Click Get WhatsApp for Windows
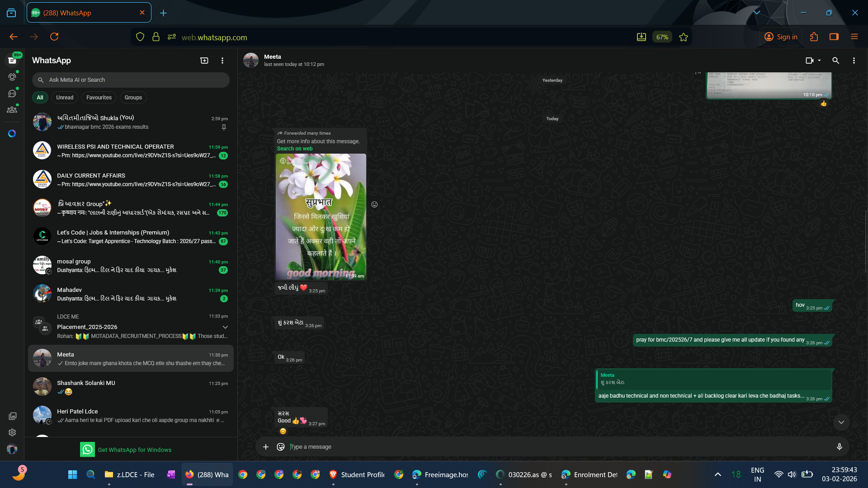The image size is (868, 488). click(x=134, y=450)
